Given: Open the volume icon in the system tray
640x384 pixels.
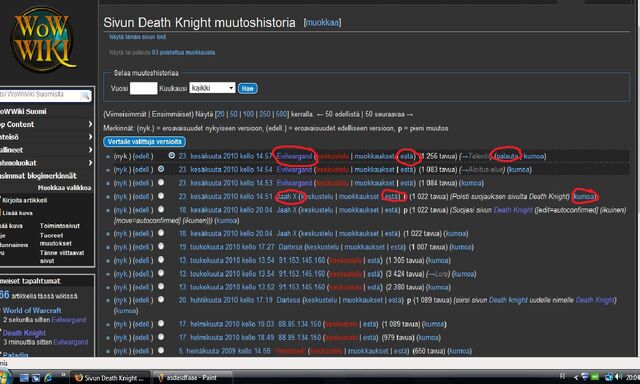Looking at the screenshot, I should click(x=619, y=377).
